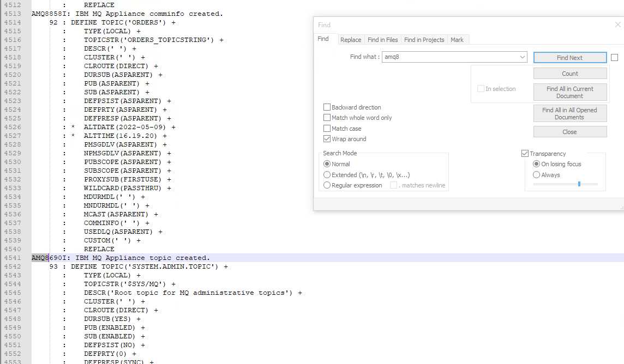Click ALTDATE(2022-05-09) line text
The image size is (624, 364).
click(124, 127)
